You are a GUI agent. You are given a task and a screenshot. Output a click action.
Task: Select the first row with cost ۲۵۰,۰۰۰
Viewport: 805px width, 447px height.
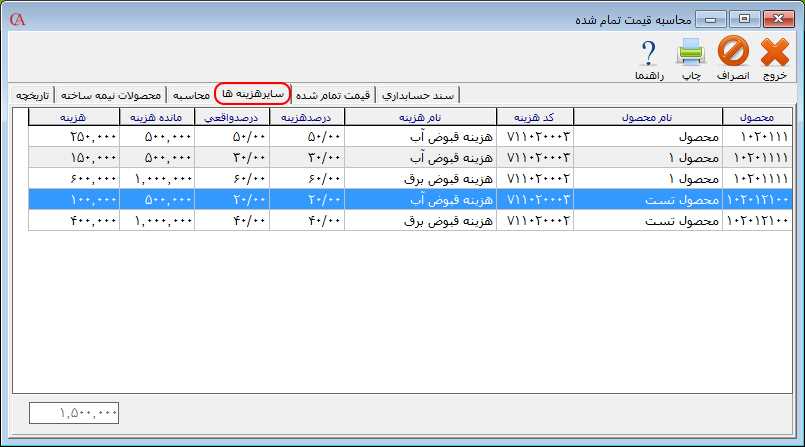[400, 137]
